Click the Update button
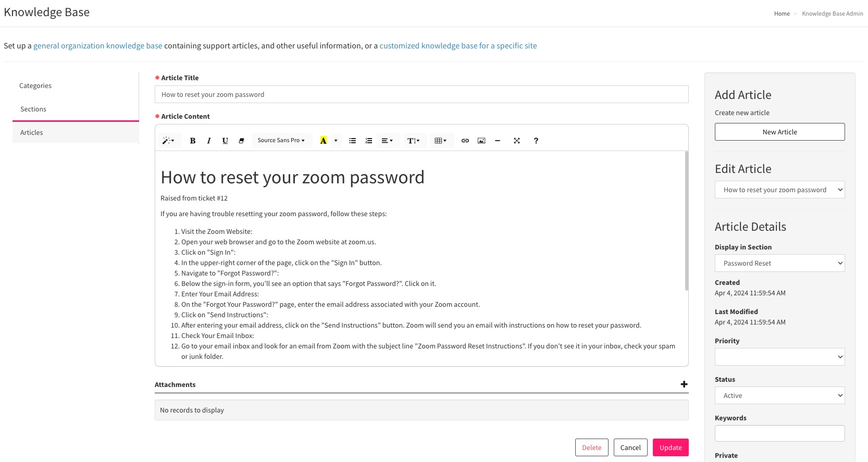This screenshot has height=462, width=868. tap(671, 447)
